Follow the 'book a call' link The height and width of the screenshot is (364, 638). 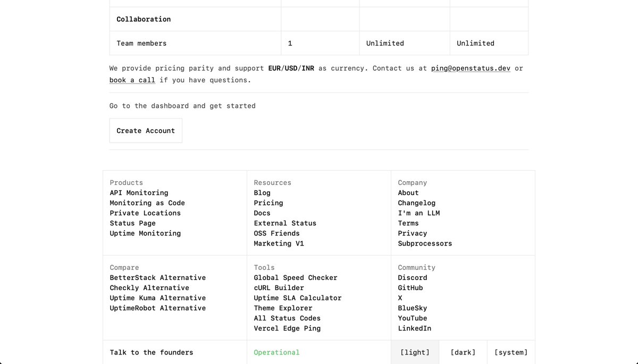point(132,80)
